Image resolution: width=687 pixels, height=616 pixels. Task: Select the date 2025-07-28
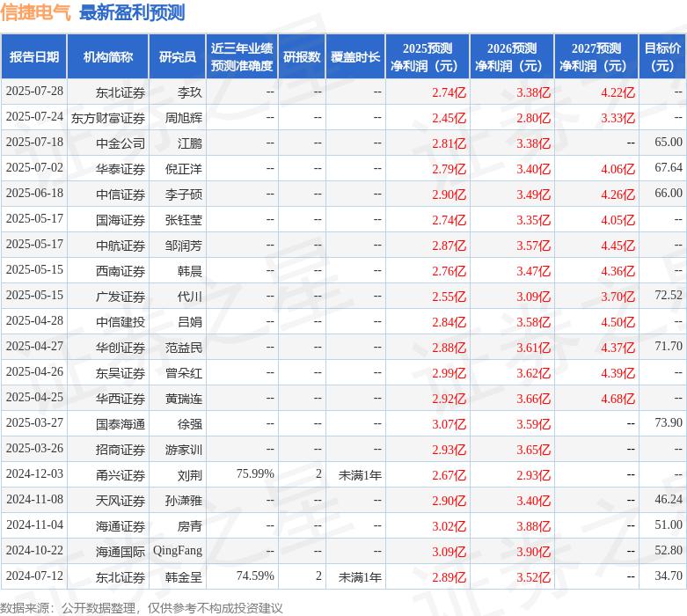(x=34, y=92)
